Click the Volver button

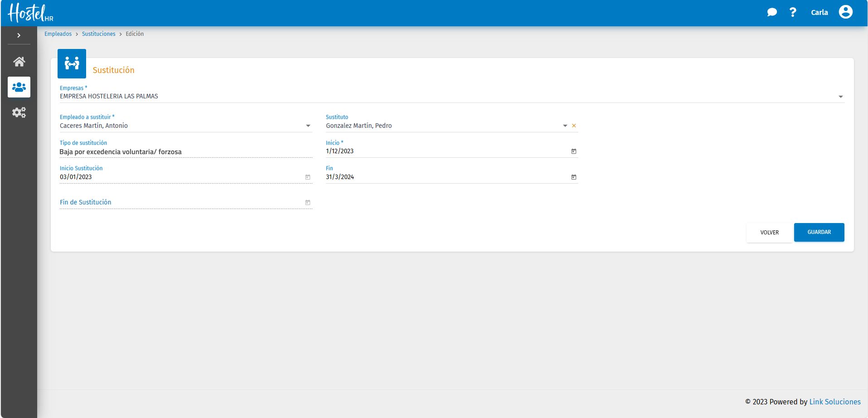tap(769, 233)
